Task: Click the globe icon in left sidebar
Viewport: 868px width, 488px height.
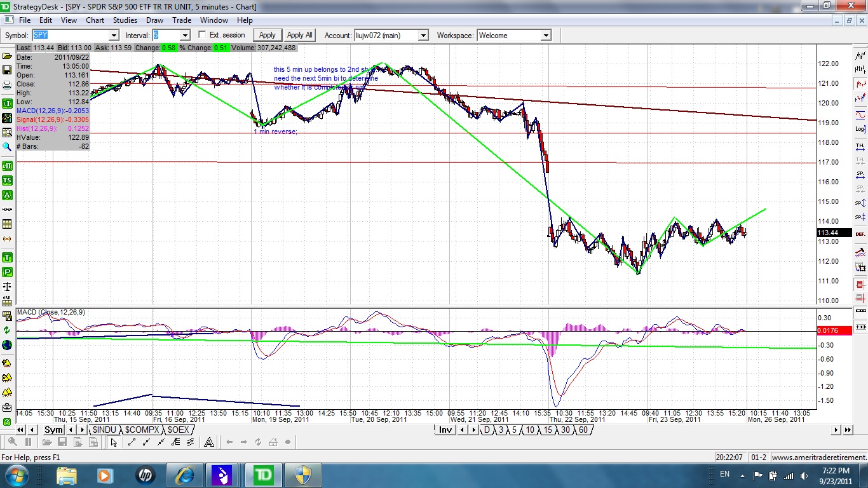Action: click(x=8, y=345)
